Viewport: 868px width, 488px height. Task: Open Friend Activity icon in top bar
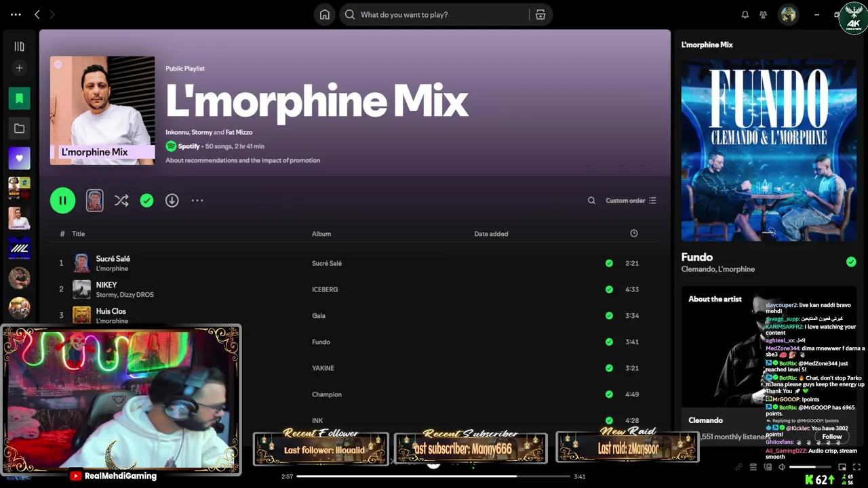coord(764,14)
